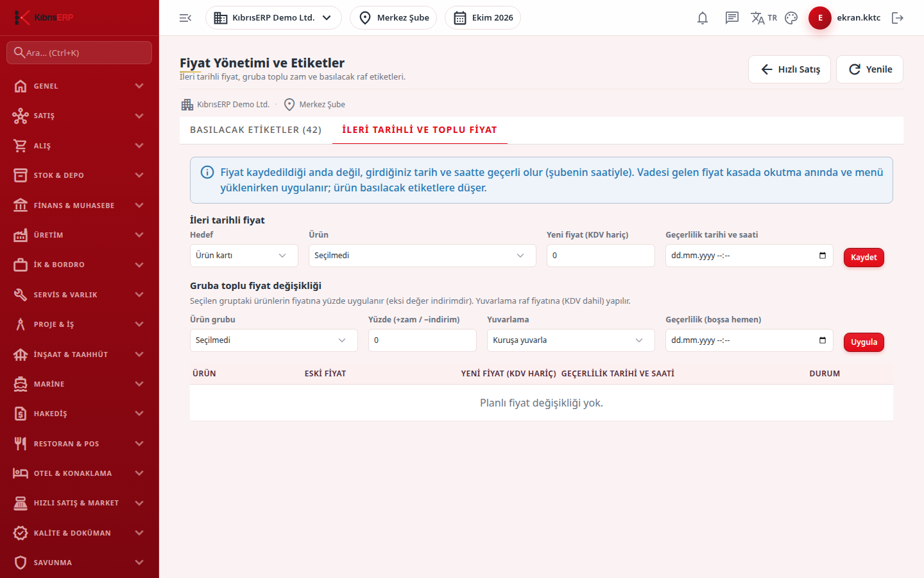Image resolution: width=924 pixels, height=578 pixels.
Task: Click the Uygula button
Action: pos(864,342)
